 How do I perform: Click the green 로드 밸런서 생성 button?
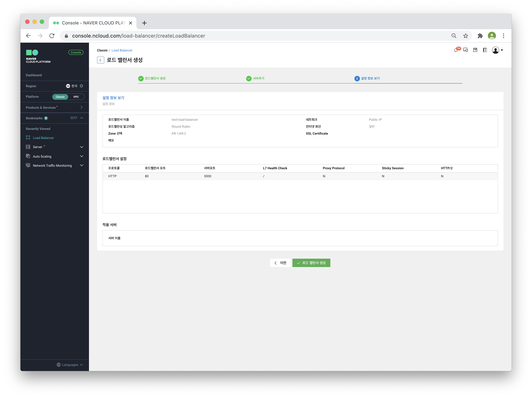pyautogui.click(x=311, y=263)
